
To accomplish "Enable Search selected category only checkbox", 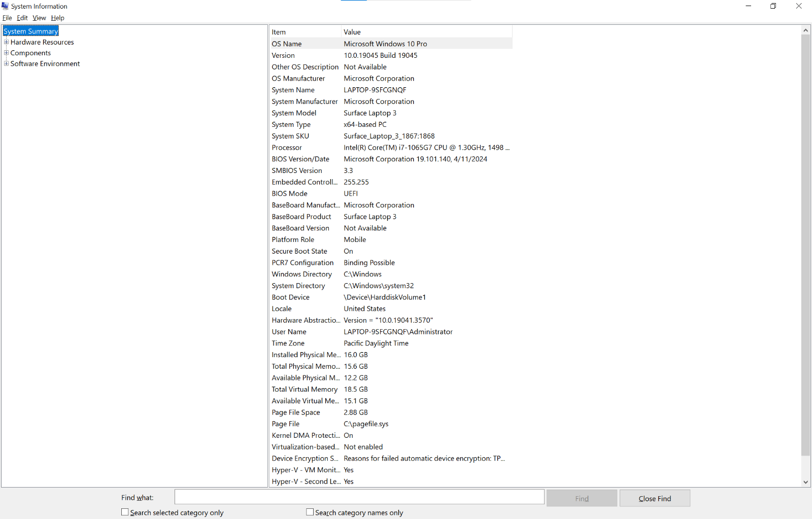I will click(125, 512).
